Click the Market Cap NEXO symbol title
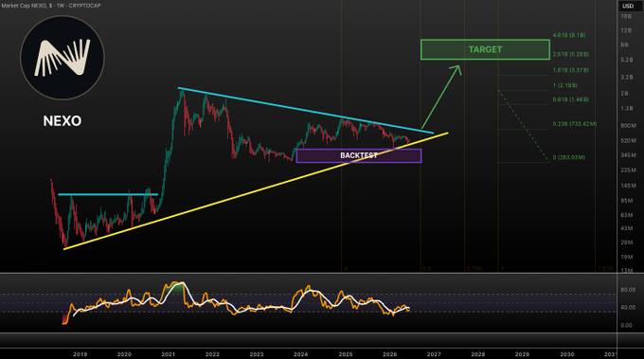Screen dimensions: 644x359 click(51, 6)
